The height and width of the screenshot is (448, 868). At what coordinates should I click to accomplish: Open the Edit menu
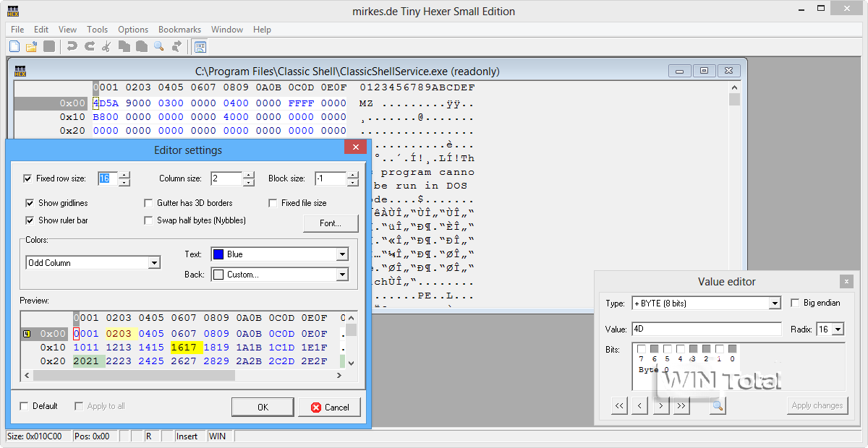pos(41,30)
